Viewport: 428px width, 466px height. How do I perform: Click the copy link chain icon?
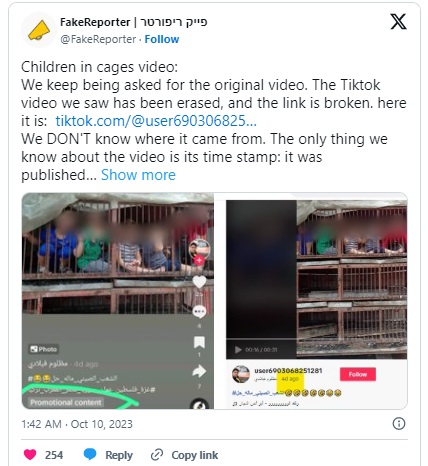(157, 455)
